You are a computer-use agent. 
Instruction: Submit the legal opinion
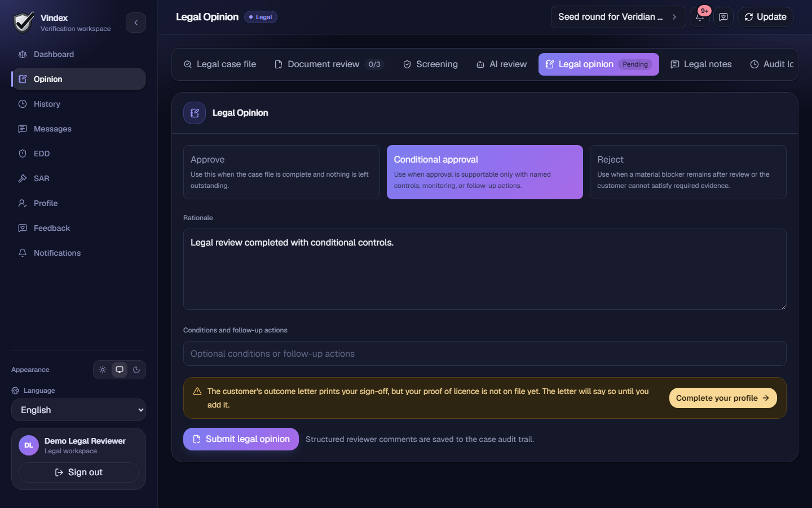pyautogui.click(x=241, y=439)
